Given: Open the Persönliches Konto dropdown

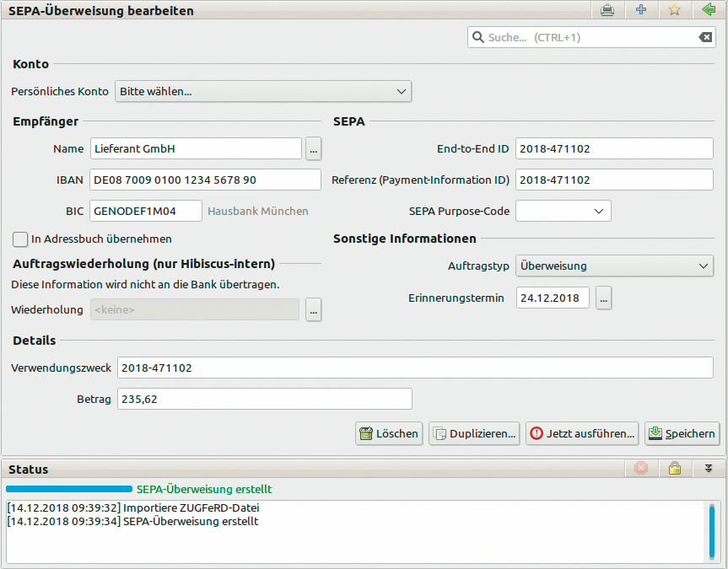Looking at the screenshot, I should click(x=262, y=91).
